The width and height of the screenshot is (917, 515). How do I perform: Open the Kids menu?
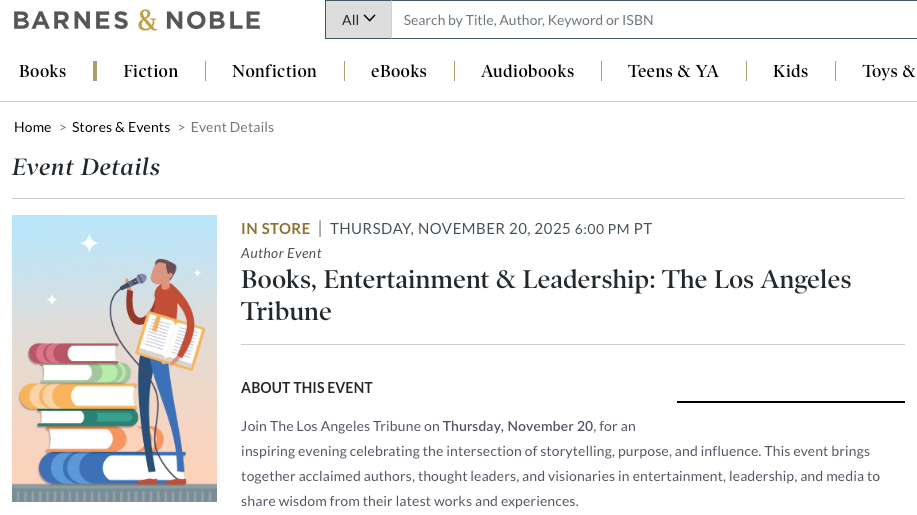coord(790,71)
